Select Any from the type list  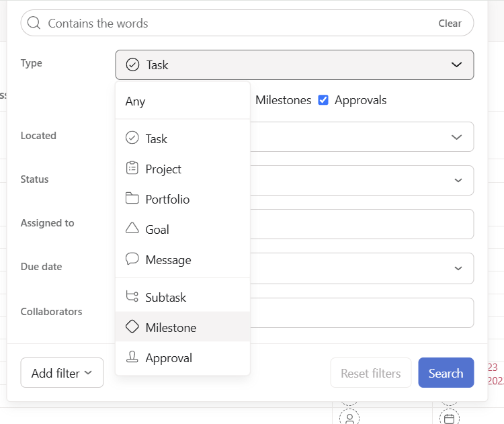point(135,101)
